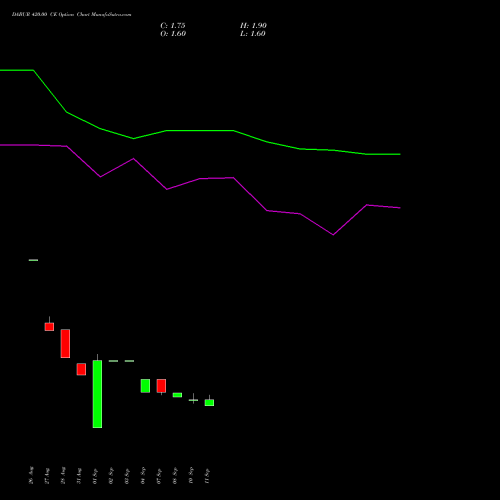Image resolution: width=500 pixels, height=500 pixels.
Task: Select the 26 Aug date label
Action: tap(31, 475)
